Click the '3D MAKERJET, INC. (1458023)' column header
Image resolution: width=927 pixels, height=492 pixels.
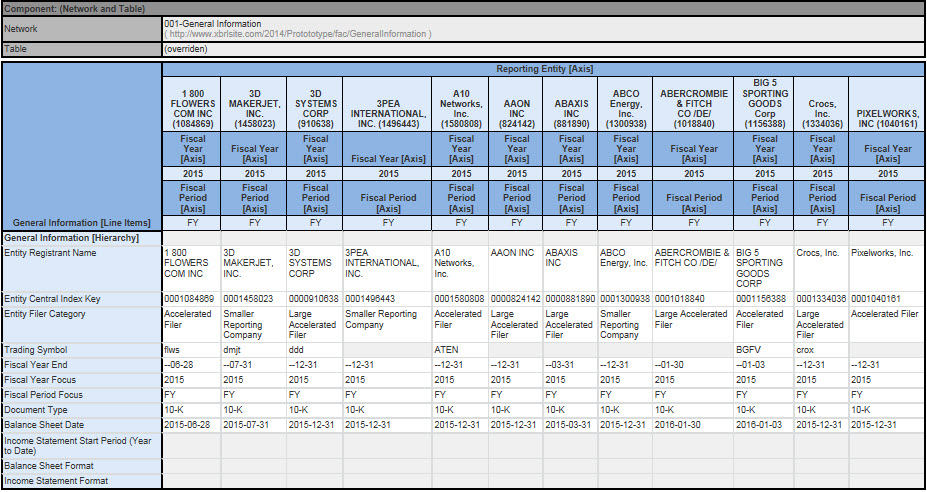coord(254,104)
